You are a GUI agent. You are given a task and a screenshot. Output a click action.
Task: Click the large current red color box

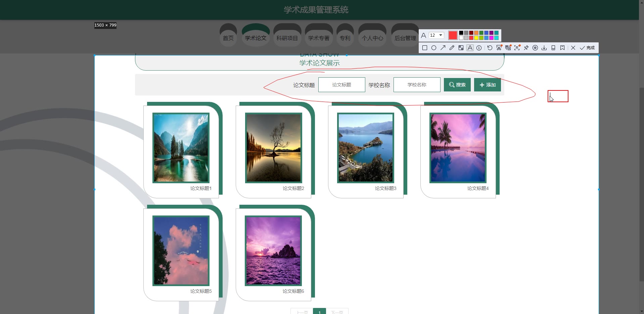click(453, 35)
